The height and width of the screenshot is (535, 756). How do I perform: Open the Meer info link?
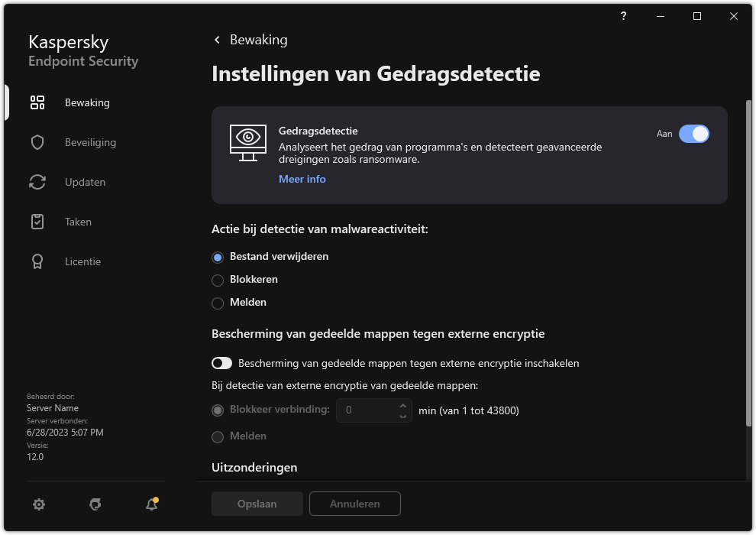[302, 179]
